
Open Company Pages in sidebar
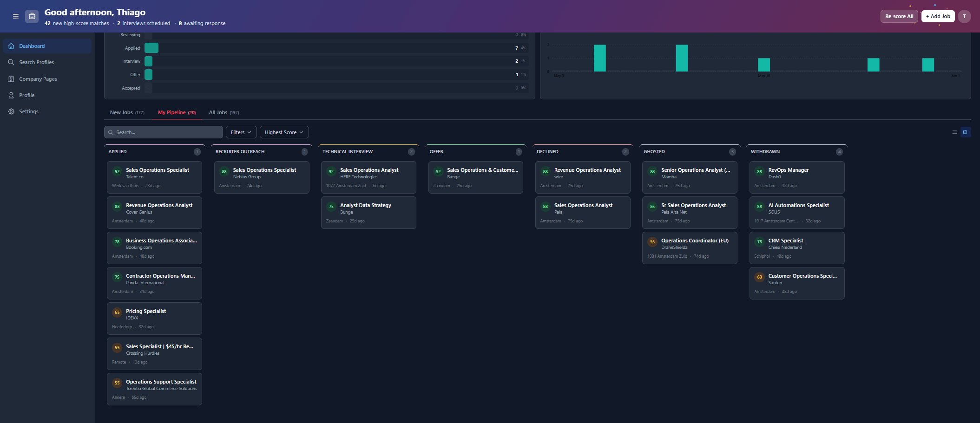(x=47, y=79)
